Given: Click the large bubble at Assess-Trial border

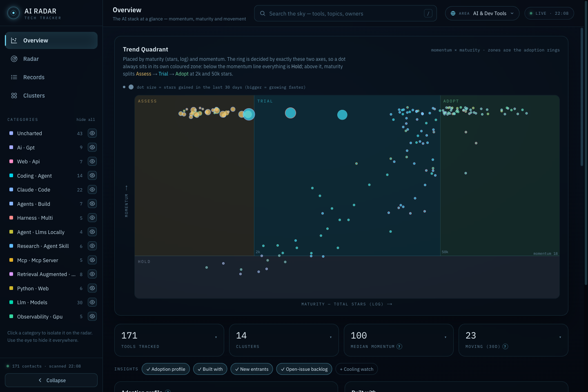Looking at the screenshot, I should click(249, 114).
